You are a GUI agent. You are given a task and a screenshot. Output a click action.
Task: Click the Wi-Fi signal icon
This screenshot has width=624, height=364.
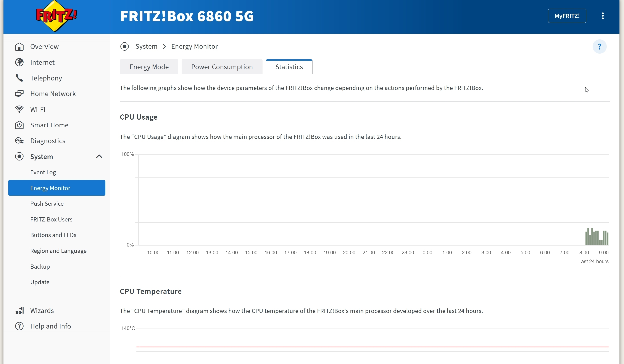pyautogui.click(x=19, y=109)
